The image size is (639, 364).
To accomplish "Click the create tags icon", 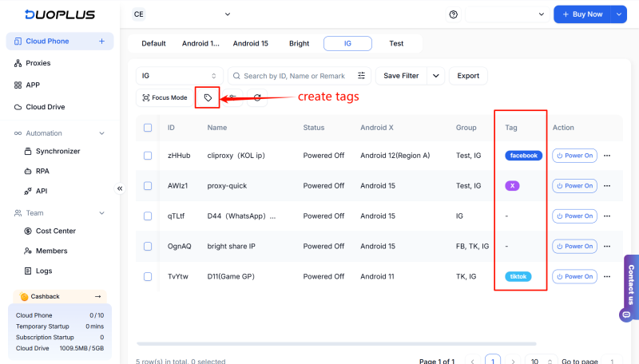I will [x=208, y=97].
